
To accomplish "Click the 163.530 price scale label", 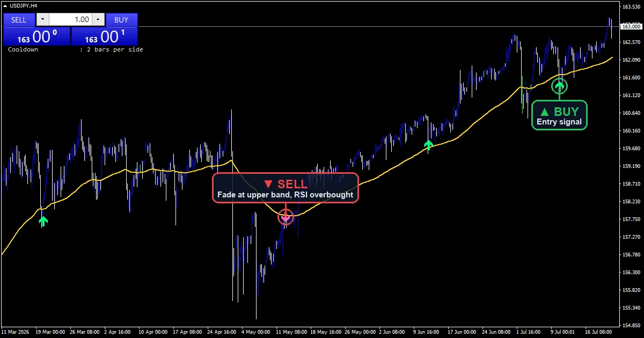I will (631, 7).
